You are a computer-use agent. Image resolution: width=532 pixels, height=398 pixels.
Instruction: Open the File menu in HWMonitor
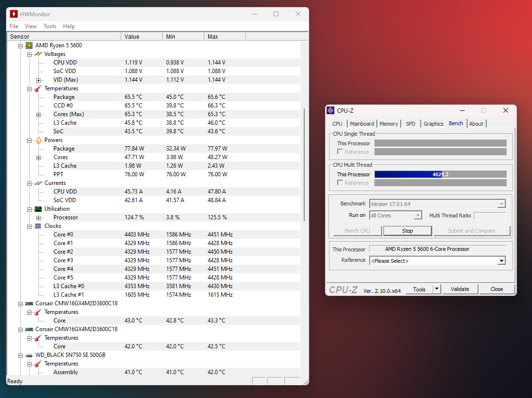point(14,26)
